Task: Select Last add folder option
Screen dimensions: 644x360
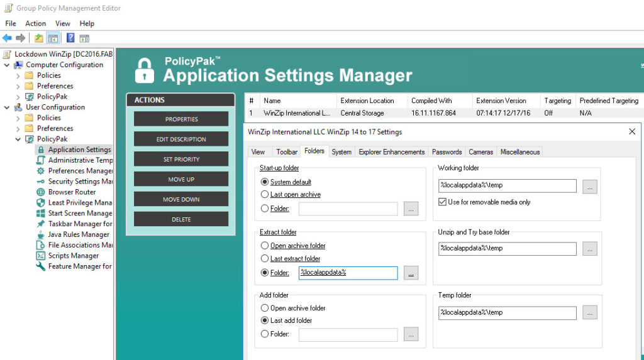Action: click(x=265, y=320)
